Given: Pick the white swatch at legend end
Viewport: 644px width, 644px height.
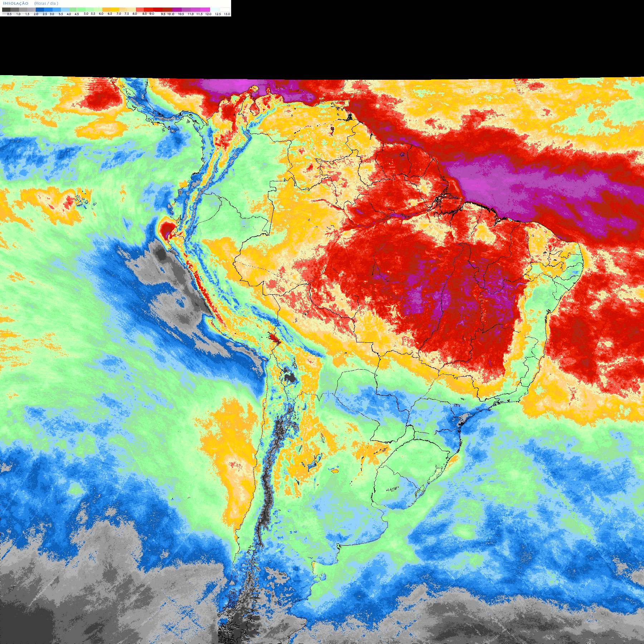Looking at the screenshot, I should (225, 10).
